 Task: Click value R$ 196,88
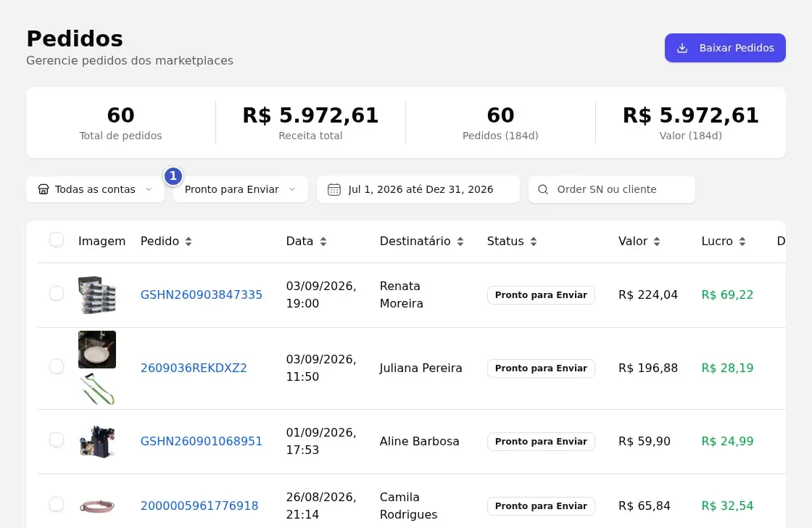click(648, 368)
